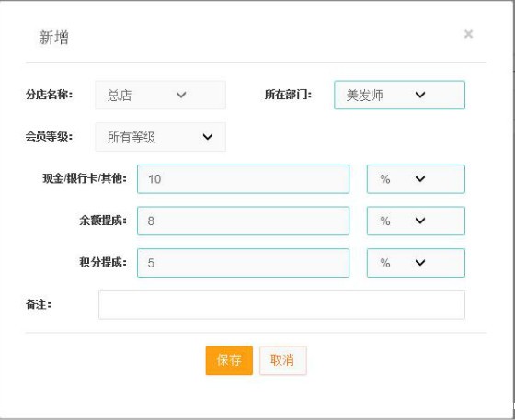Click the chevron arrow beside 总店
This screenshot has width=515, height=420.
[x=181, y=95]
